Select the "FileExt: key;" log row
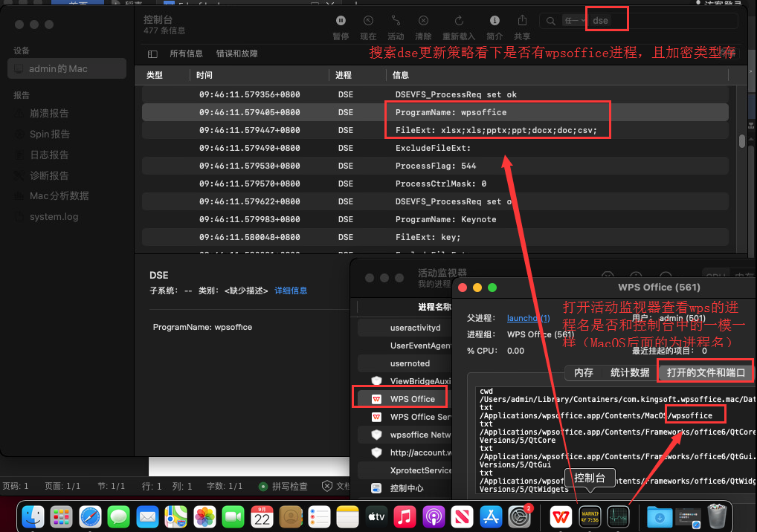This screenshot has height=532, width=757. [435, 237]
